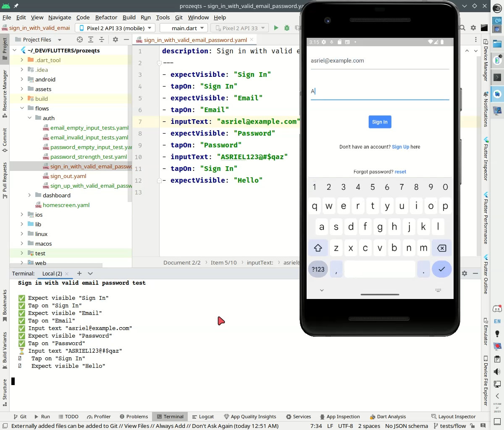
Task: Collapse the flows folder
Action: 22,108
